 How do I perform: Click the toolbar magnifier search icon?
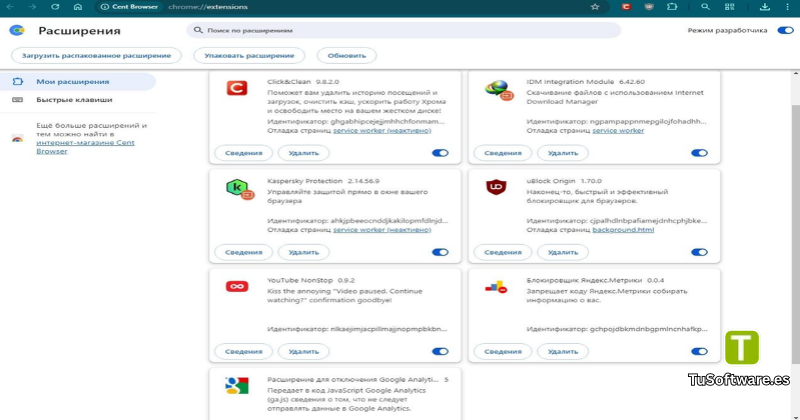705,7
